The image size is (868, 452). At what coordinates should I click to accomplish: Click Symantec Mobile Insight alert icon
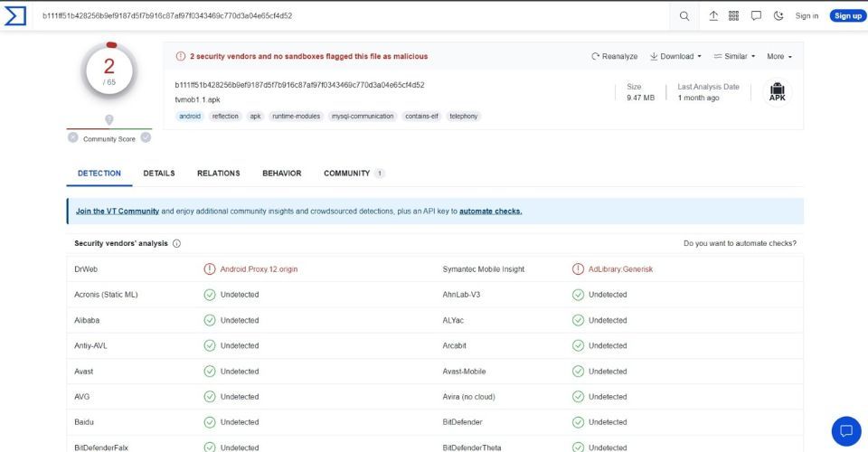pyautogui.click(x=578, y=269)
